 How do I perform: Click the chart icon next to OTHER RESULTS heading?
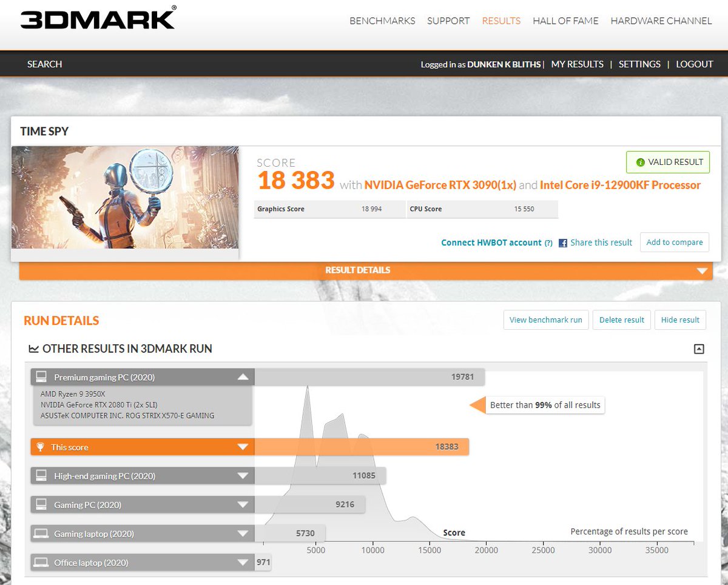tap(33, 349)
